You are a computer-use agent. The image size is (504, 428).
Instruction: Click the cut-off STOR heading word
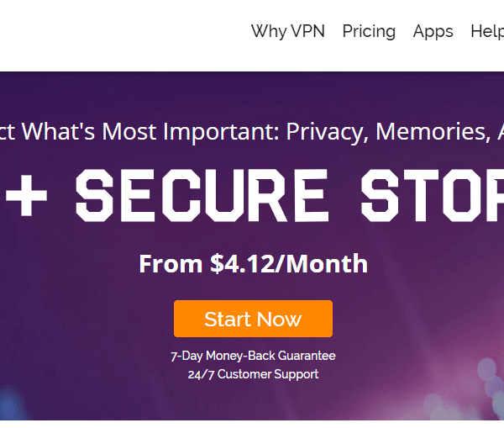point(433,195)
